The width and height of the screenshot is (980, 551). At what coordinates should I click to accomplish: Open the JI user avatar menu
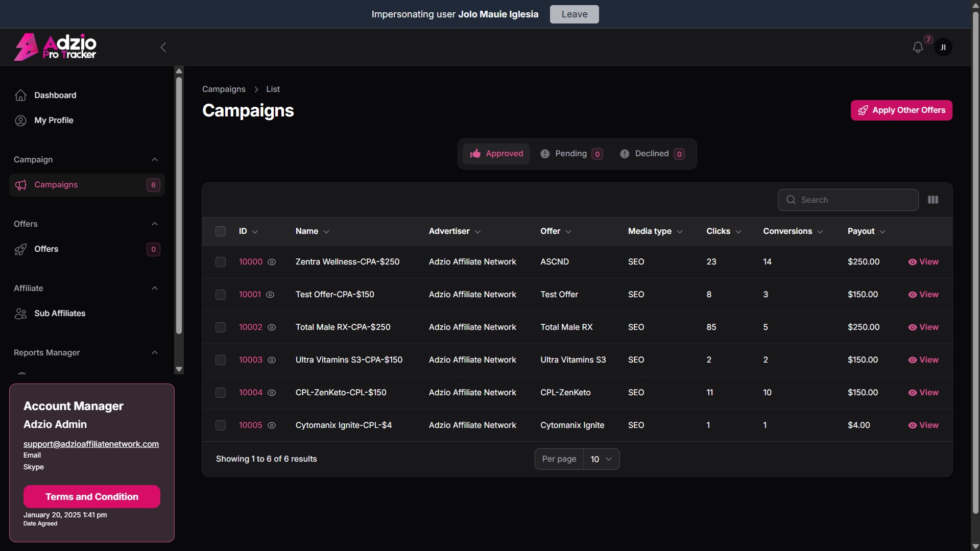[x=943, y=47]
